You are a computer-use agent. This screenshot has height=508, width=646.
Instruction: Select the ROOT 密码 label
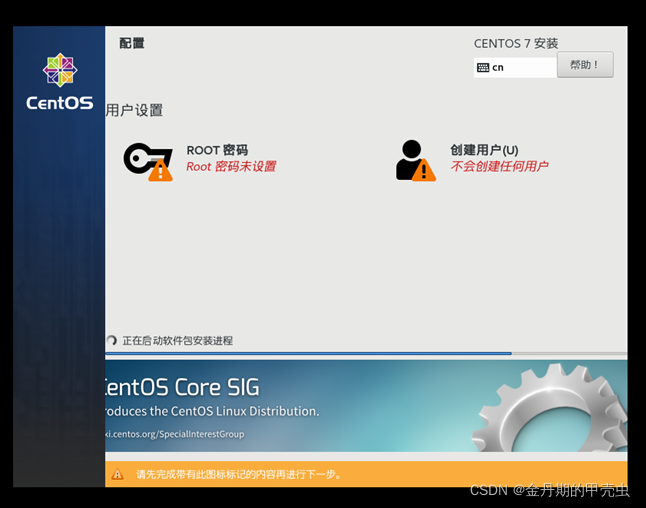click(217, 150)
